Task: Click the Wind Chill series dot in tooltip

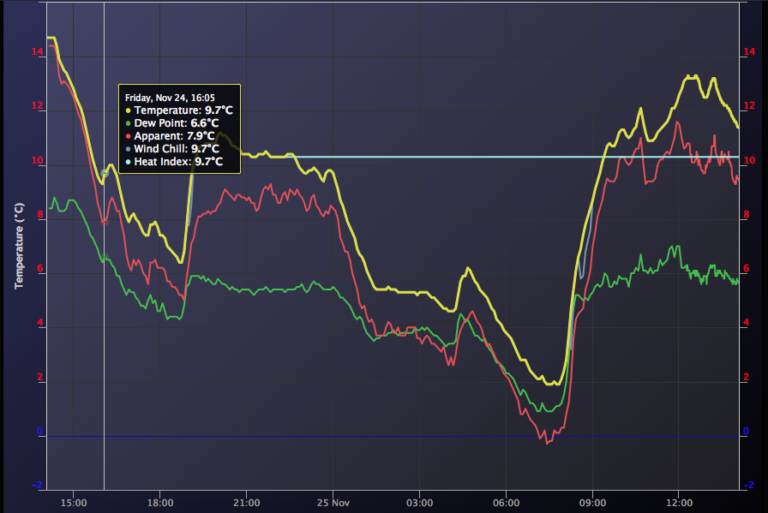Action: [x=128, y=148]
